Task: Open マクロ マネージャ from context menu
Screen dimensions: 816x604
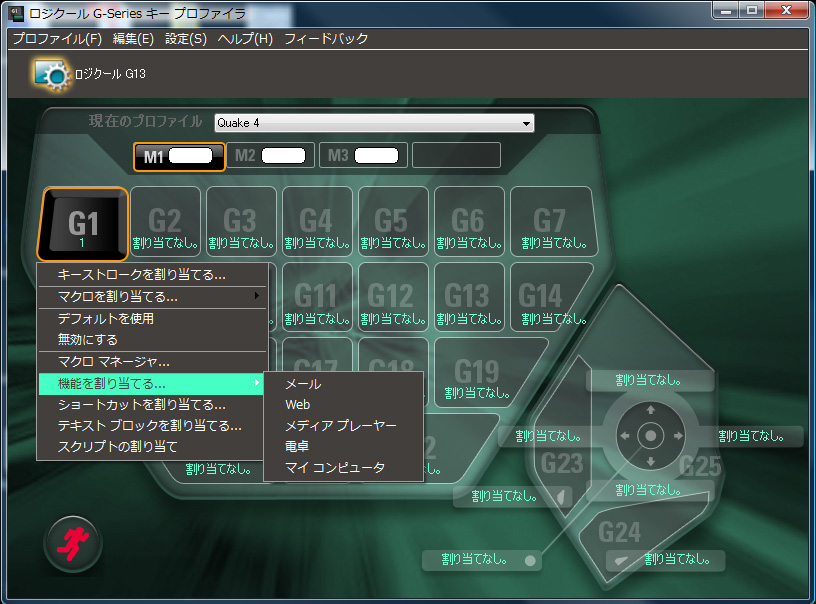Action: (114, 361)
